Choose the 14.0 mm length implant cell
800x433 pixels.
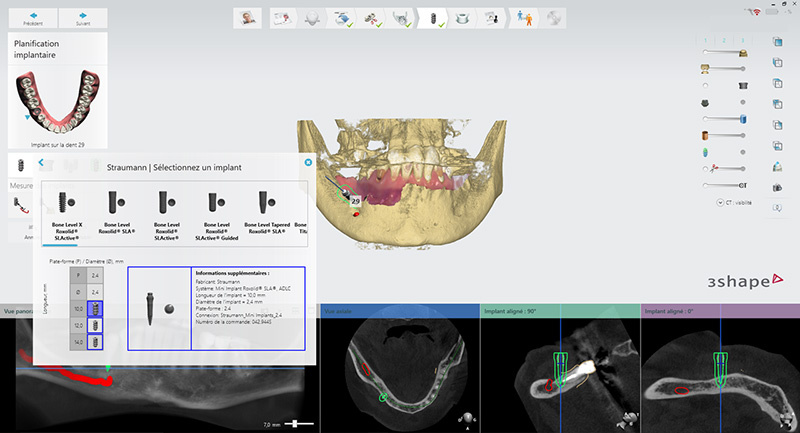click(x=95, y=342)
